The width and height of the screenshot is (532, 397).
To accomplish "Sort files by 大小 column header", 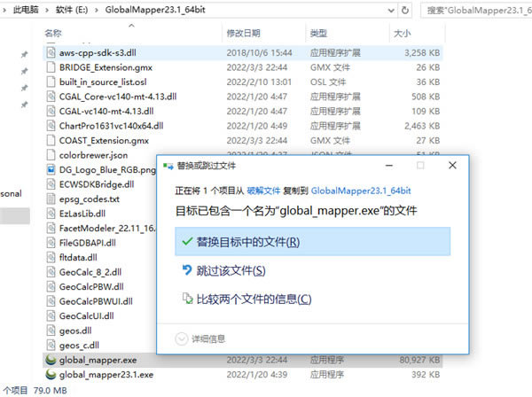I will tap(402, 33).
